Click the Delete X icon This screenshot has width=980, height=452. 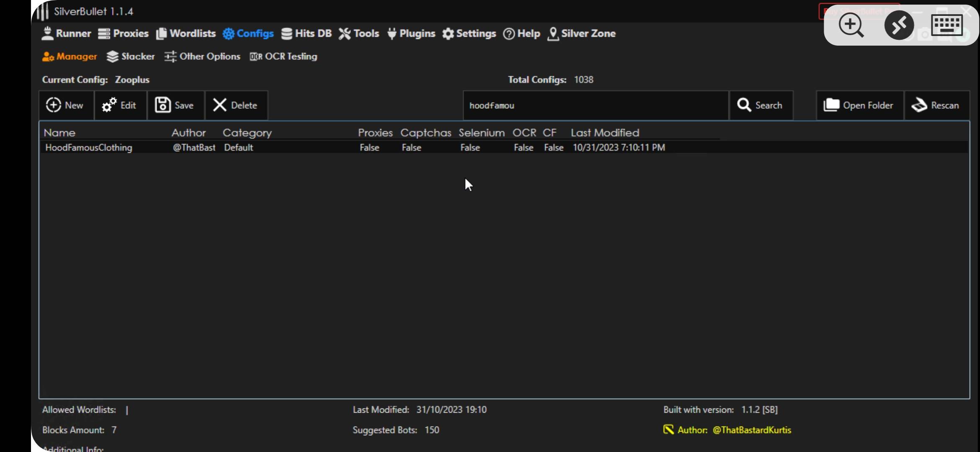coord(219,105)
